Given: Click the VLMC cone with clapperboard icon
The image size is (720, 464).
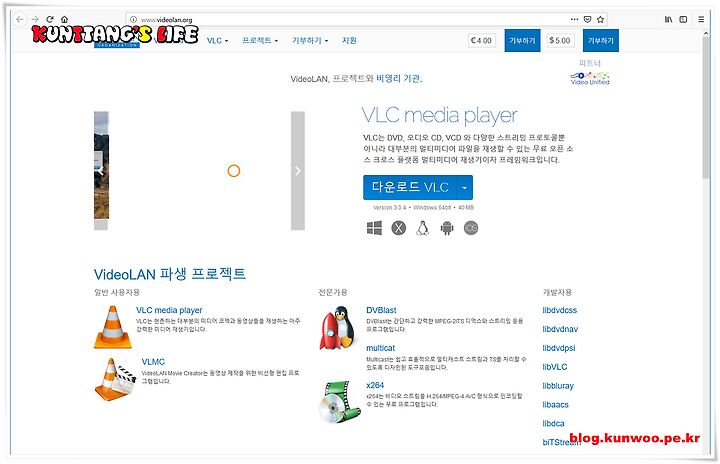Looking at the screenshot, I should pyautogui.click(x=115, y=379).
